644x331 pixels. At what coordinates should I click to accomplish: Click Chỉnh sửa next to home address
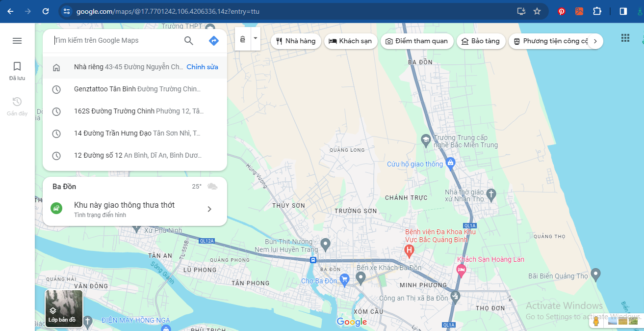tap(202, 67)
